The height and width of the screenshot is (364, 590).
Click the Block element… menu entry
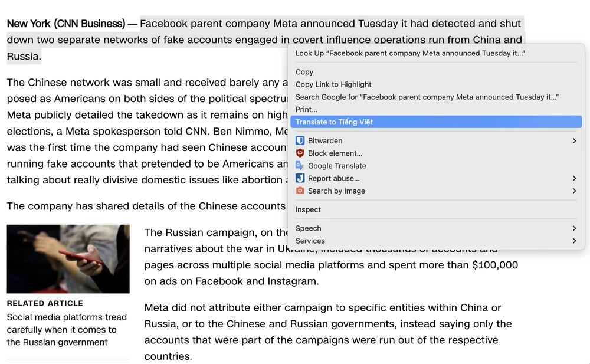(335, 153)
